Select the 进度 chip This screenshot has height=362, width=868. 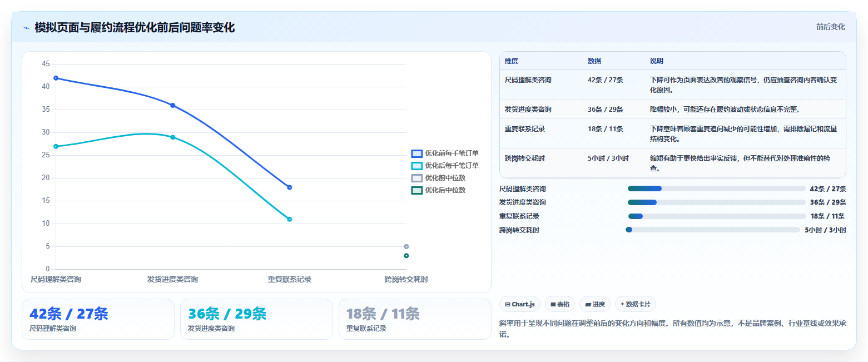tap(594, 304)
